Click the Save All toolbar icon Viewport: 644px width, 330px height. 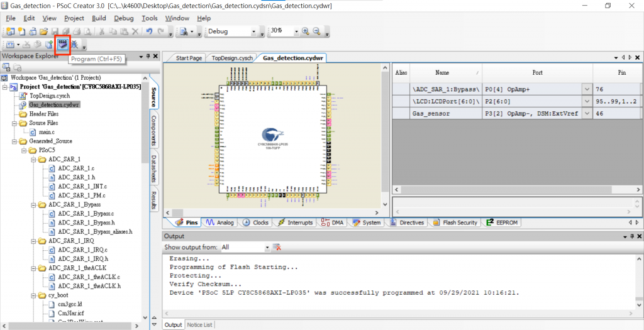tap(65, 31)
